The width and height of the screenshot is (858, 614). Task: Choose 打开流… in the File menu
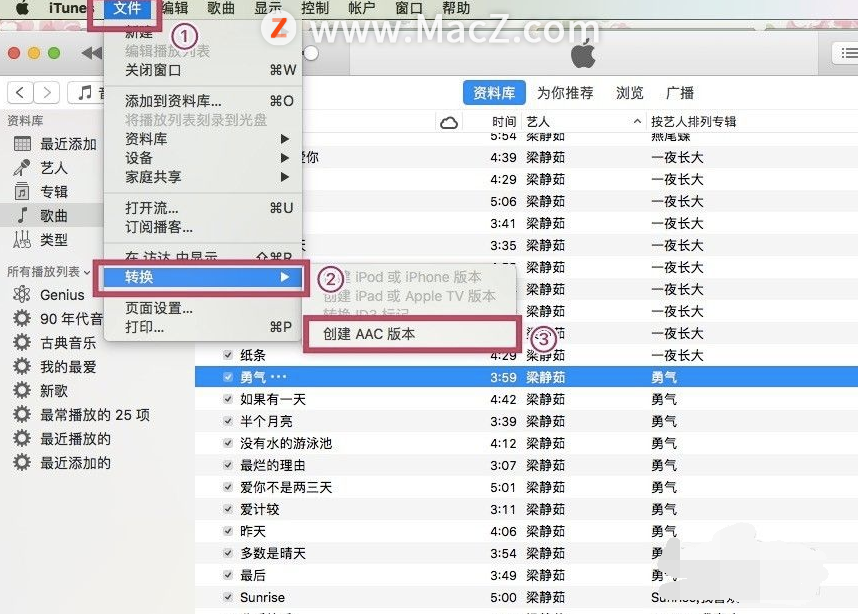(202, 208)
